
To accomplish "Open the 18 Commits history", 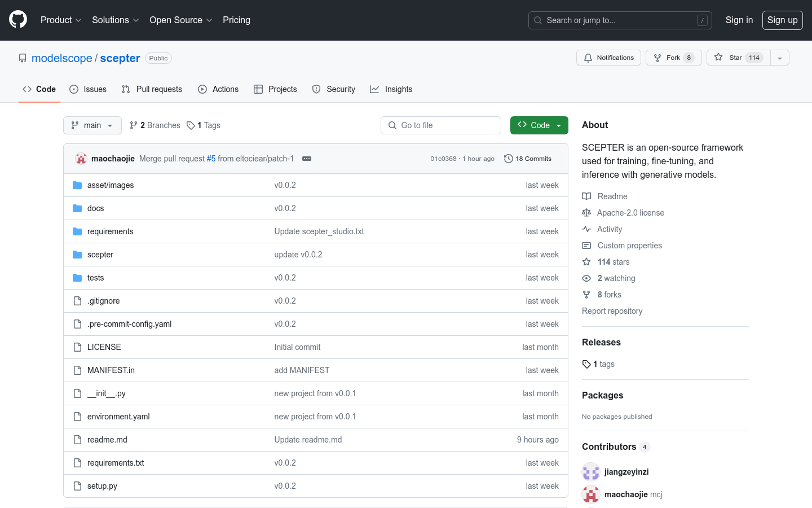I will click(x=528, y=159).
